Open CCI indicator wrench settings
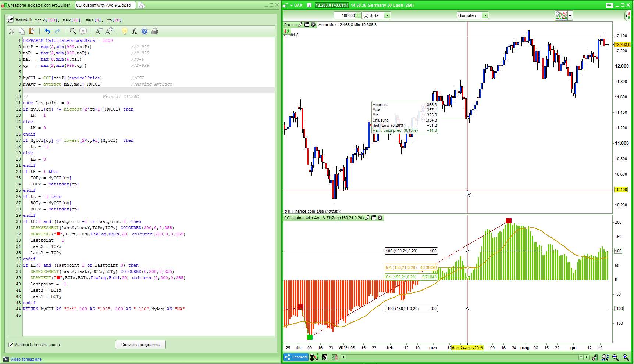This screenshot has height=364, width=634. pos(367,218)
